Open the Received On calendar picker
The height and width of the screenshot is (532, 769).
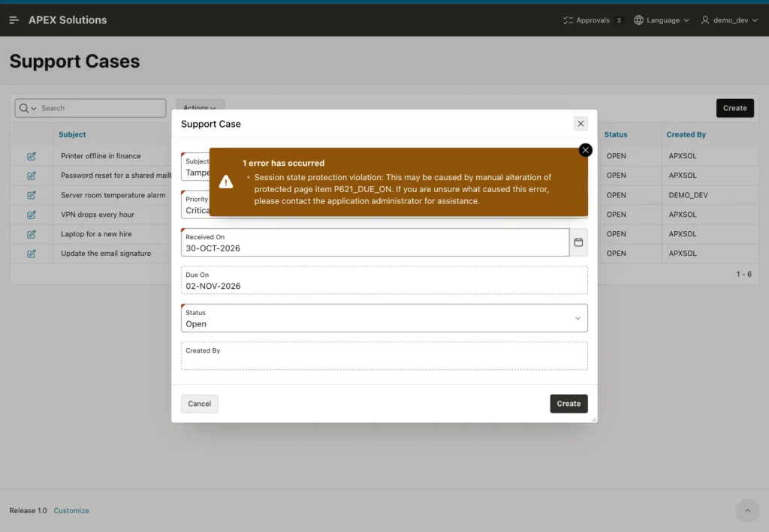[x=579, y=242]
